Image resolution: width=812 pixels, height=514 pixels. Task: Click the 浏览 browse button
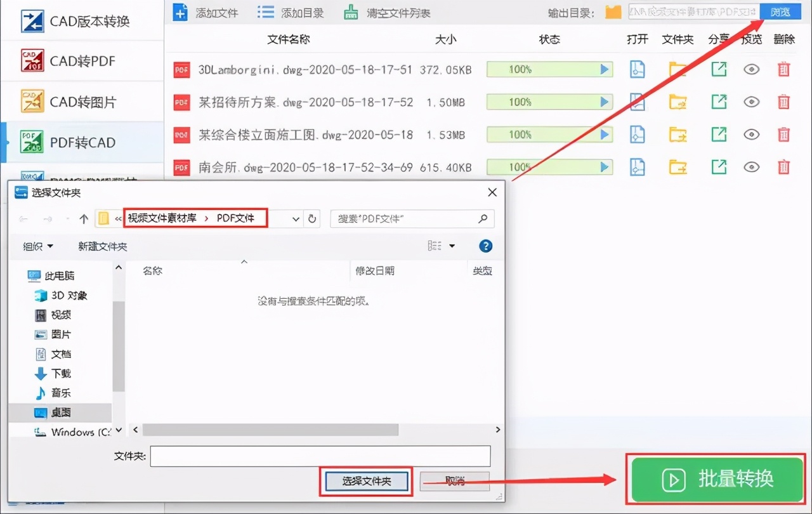(x=780, y=12)
